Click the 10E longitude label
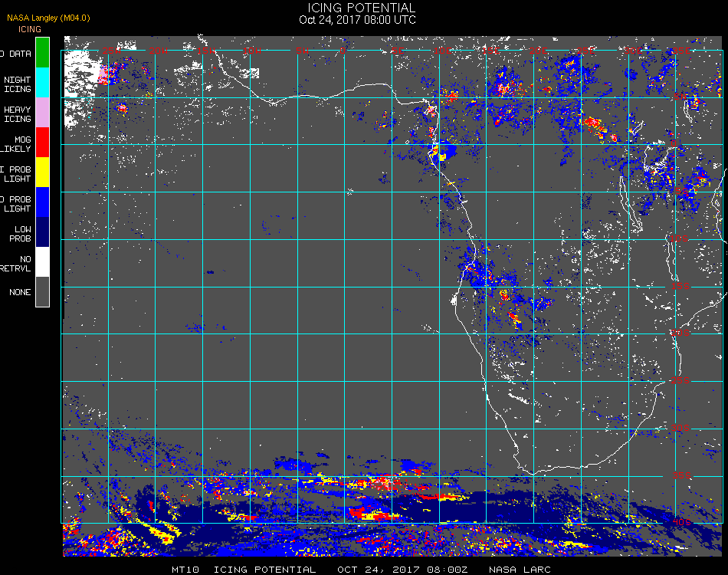The image size is (728, 575). pos(443,51)
